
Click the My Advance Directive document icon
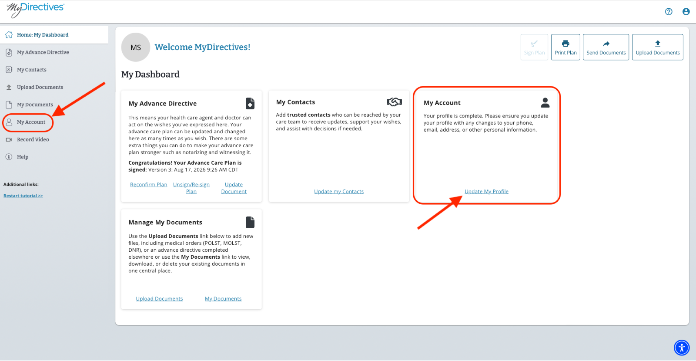(250, 103)
